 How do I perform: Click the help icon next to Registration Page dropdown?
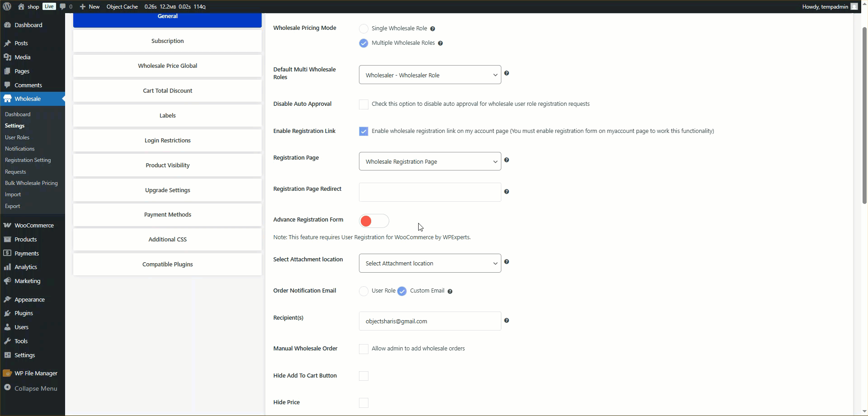507,160
